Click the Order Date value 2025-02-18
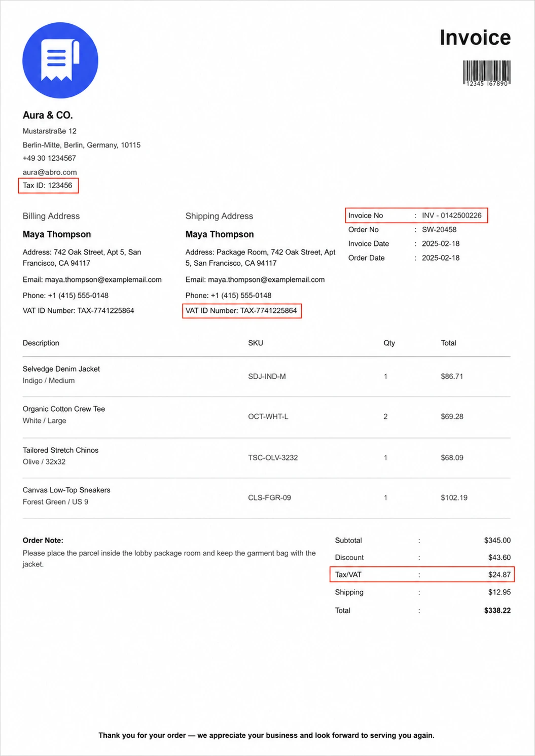Image resolution: width=535 pixels, height=756 pixels. coord(441,258)
